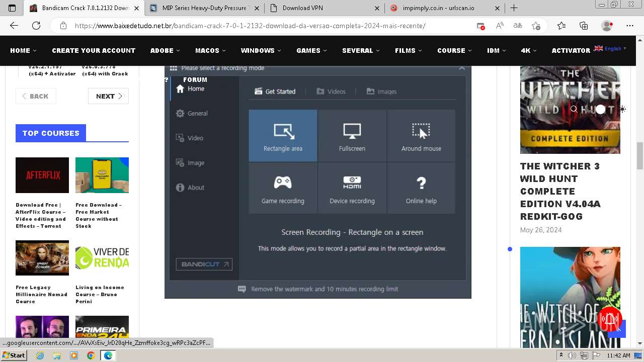Viewport: 644px width, 362px height.
Task: Open Free Legacy Millionaire Nomad Course link
Action: (41, 295)
